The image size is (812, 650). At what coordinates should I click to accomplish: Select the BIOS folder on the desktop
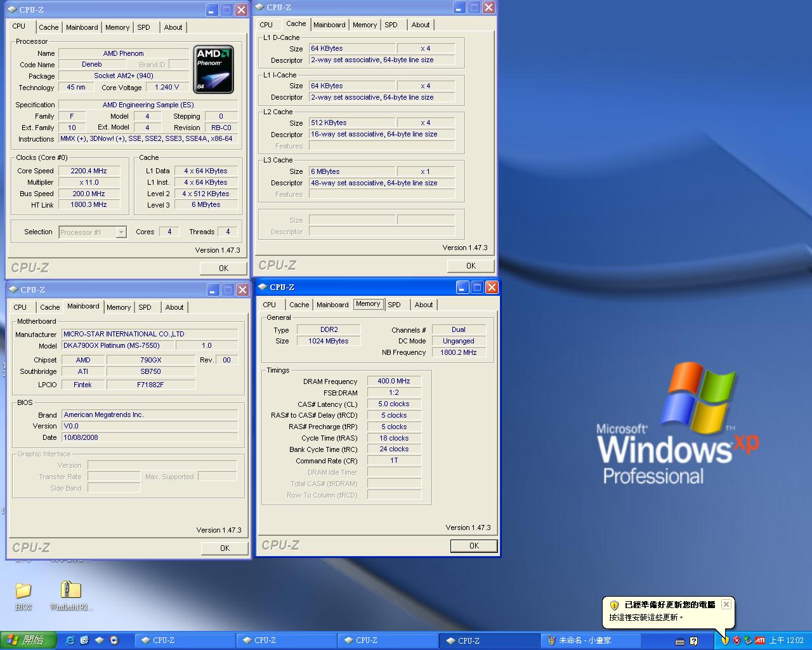(23, 596)
